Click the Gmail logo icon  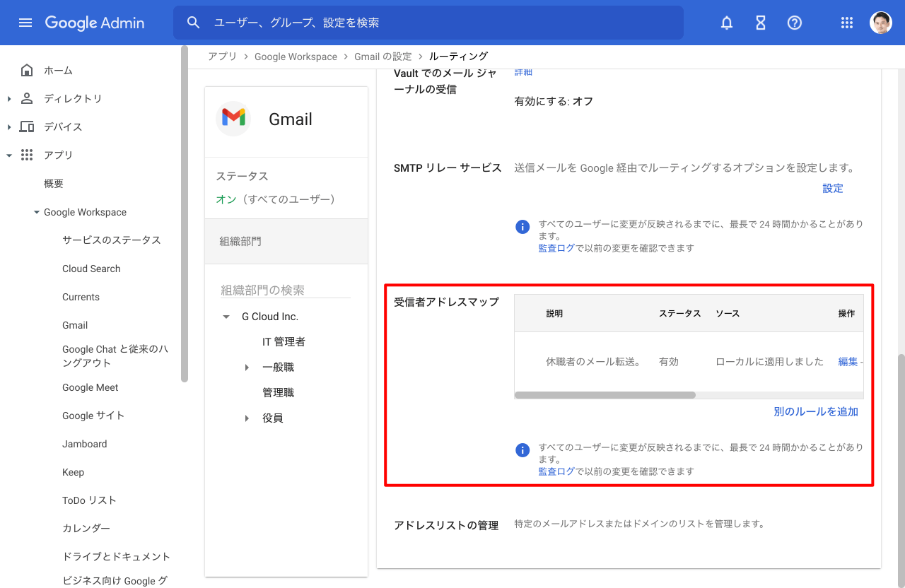[x=233, y=118]
